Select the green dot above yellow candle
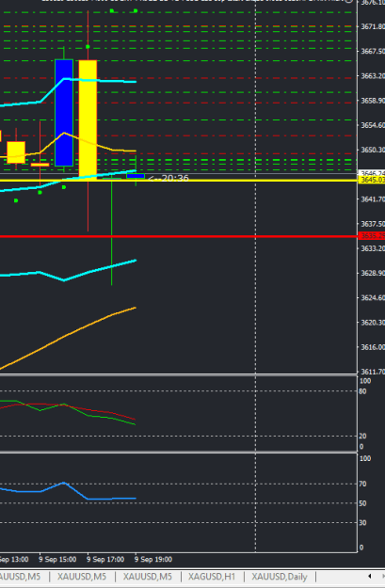 (88, 47)
